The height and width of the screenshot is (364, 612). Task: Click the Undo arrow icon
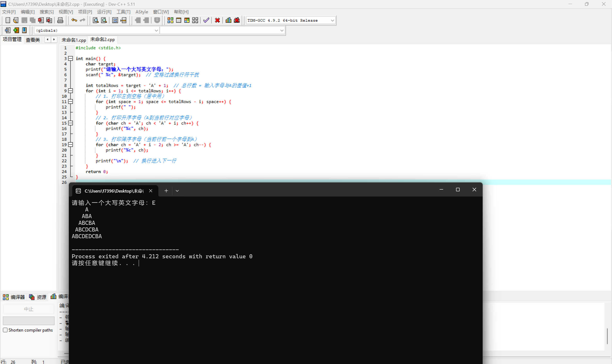(x=74, y=20)
